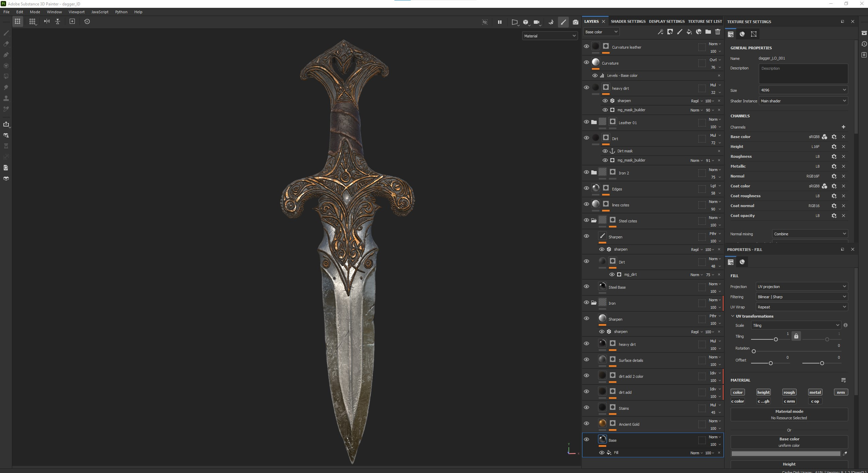Screen dimensions: 868x473
Task: Hide the Leather 01 folder
Action: tap(586, 122)
